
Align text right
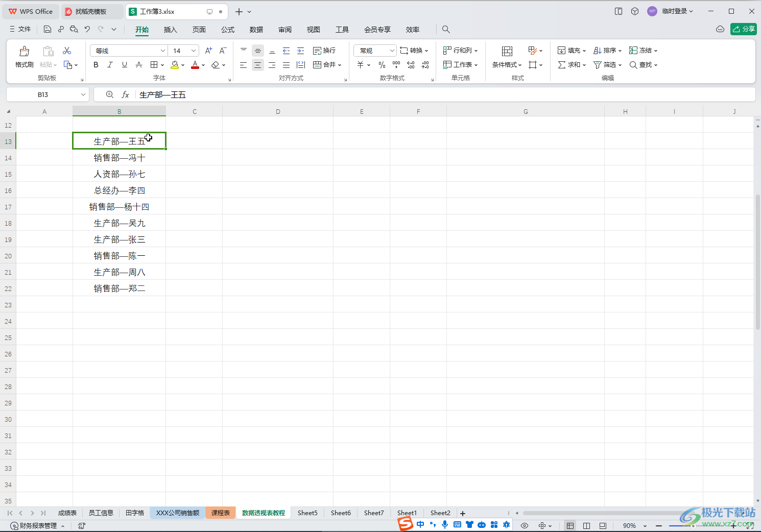tap(272, 65)
